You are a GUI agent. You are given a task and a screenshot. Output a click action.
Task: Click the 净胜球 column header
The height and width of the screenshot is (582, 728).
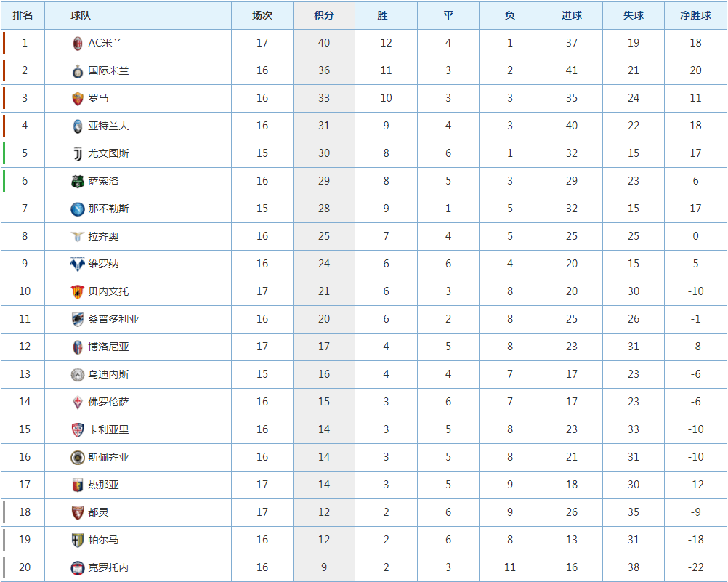[x=695, y=15]
